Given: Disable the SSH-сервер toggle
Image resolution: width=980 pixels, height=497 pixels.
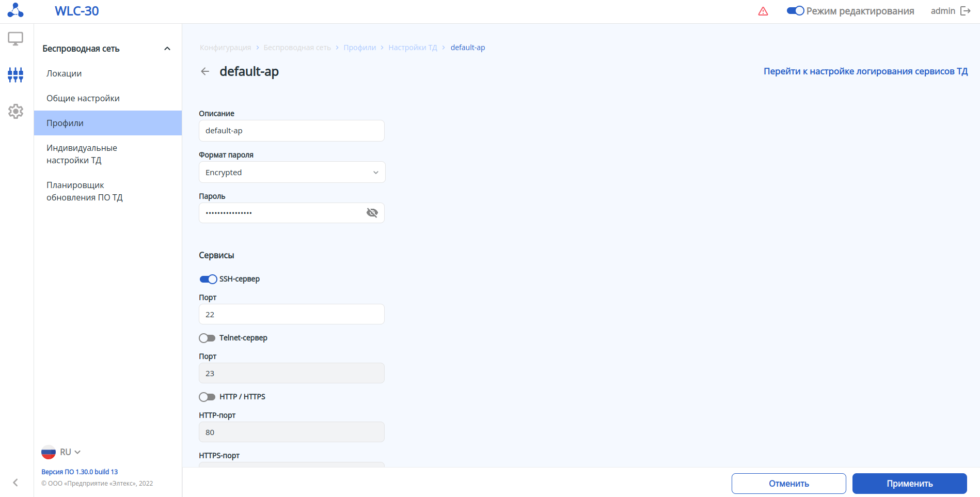Looking at the screenshot, I should click(x=208, y=279).
